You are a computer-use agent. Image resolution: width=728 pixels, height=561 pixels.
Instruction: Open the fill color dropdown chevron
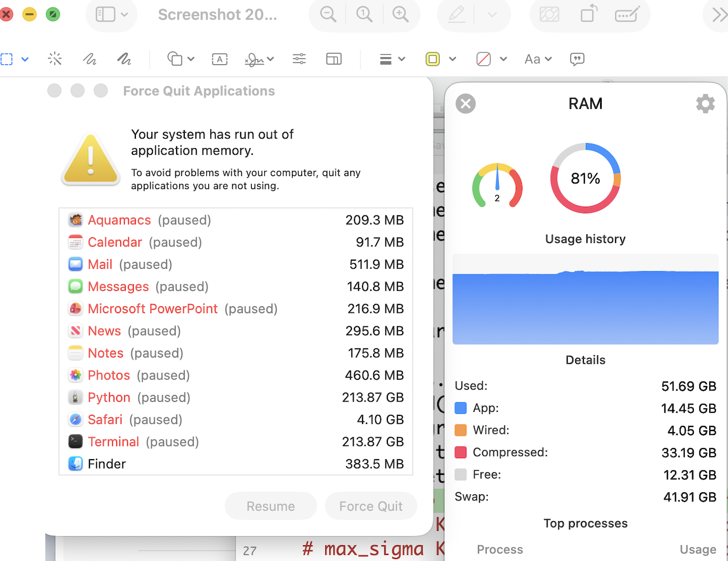click(503, 59)
